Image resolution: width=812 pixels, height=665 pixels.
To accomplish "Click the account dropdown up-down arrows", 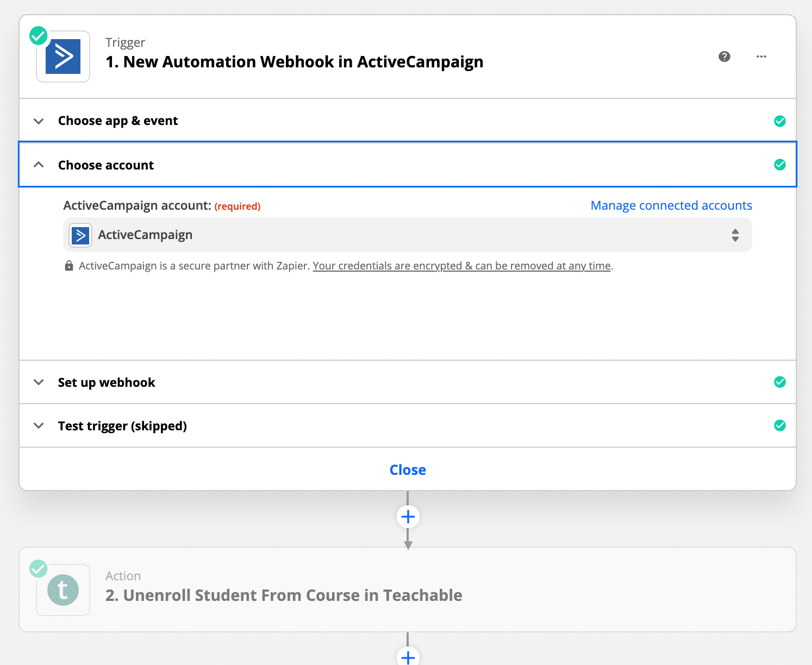I will coord(735,235).
